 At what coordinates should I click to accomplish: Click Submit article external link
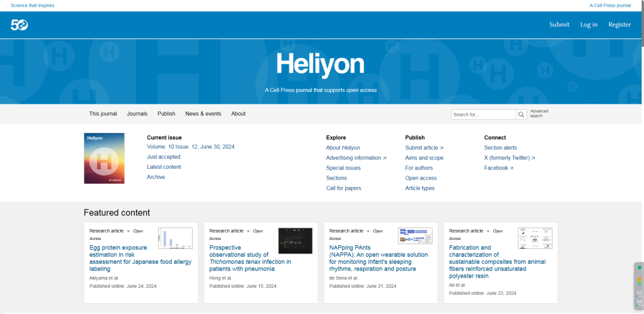pos(425,147)
